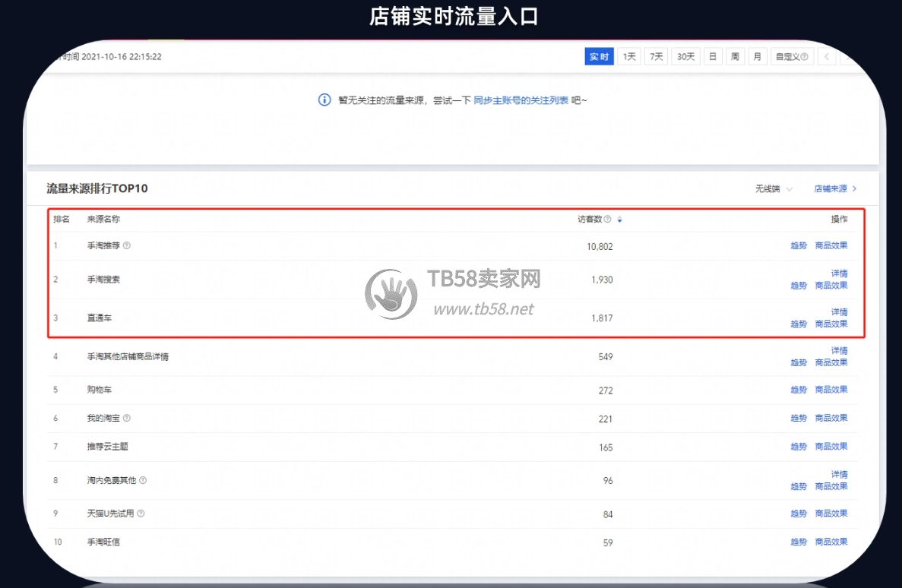Select the 直通车 source name

coord(100,318)
